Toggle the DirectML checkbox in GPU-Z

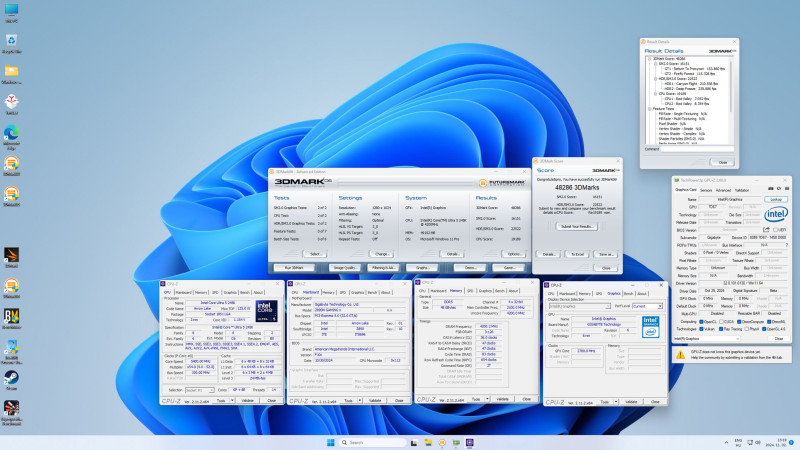769,322
